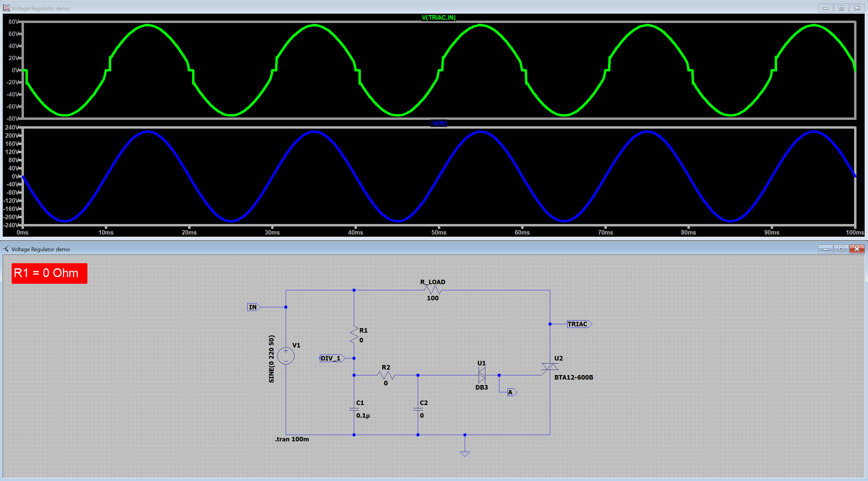
Task: Click the V1 reference designator label
Action: pos(296,345)
